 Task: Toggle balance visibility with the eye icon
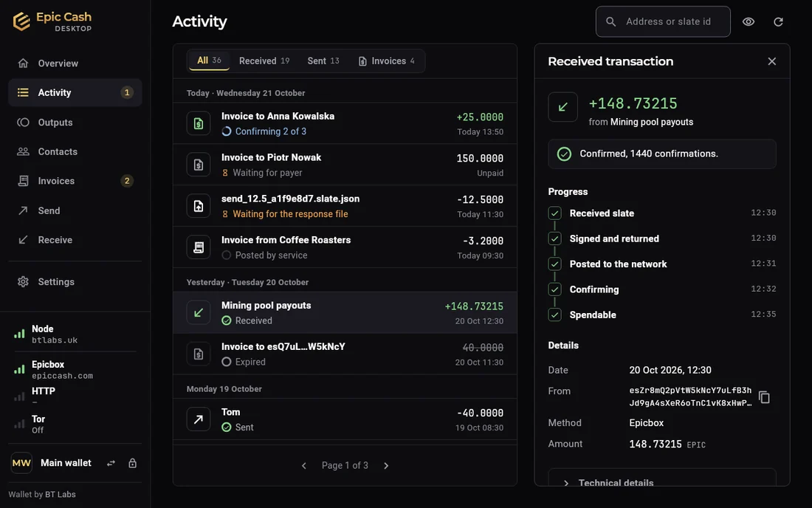click(749, 21)
